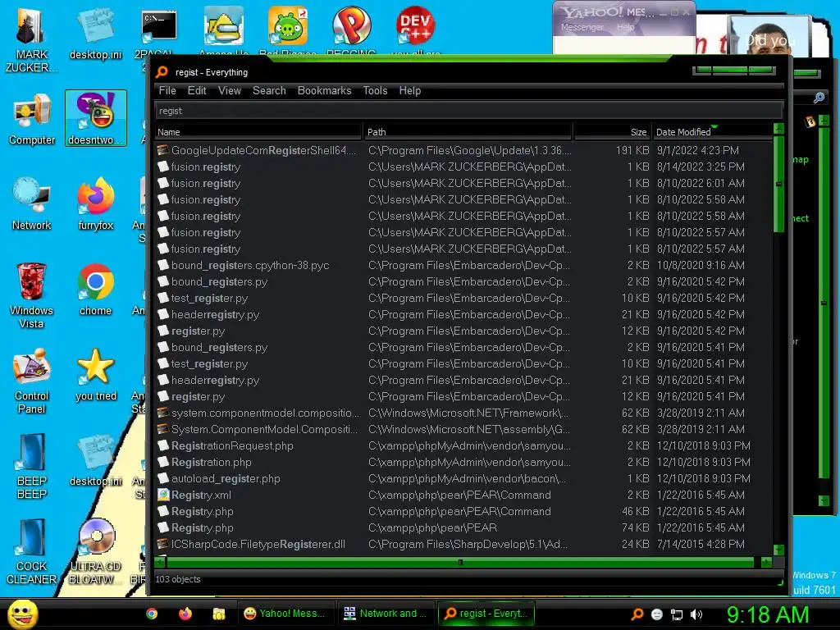Switch to regist - Everyt... taskbar button
The height and width of the screenshot is (630, 840).
coord(486,614)
